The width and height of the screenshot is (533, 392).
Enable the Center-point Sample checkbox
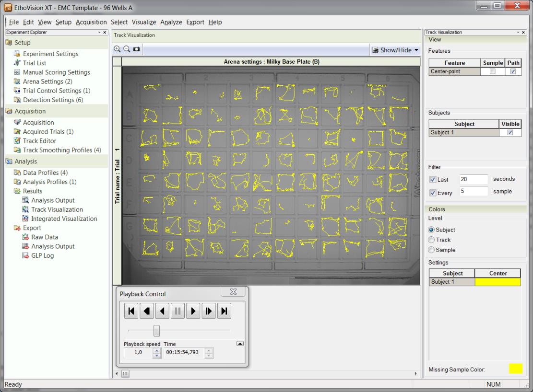492,71
